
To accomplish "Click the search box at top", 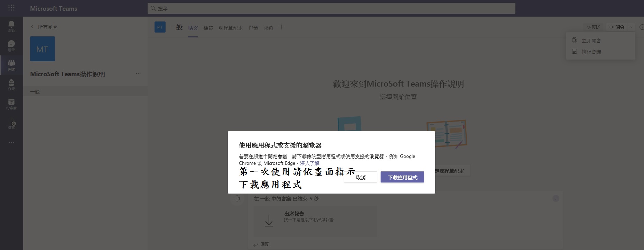I will pos(331,8).
